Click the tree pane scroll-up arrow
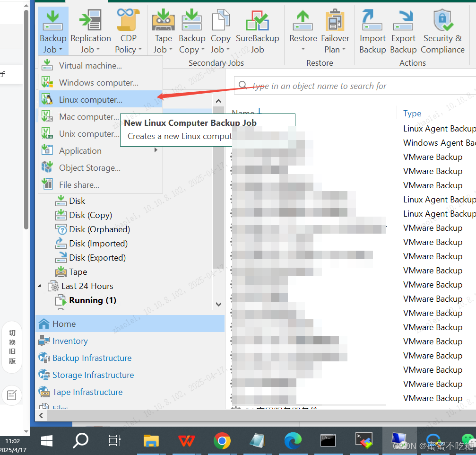The height and width of the screenshot is (455, 476). [x=218, y=101]
